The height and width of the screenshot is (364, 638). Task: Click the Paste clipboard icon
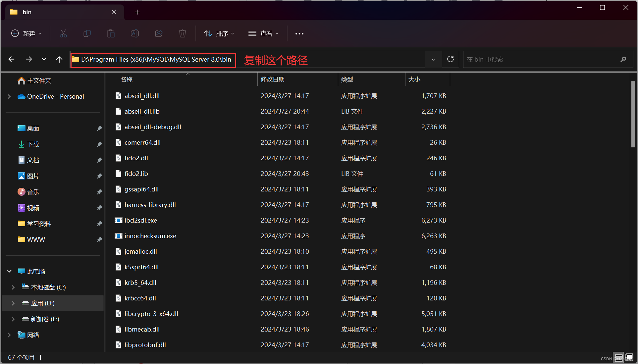111,33
